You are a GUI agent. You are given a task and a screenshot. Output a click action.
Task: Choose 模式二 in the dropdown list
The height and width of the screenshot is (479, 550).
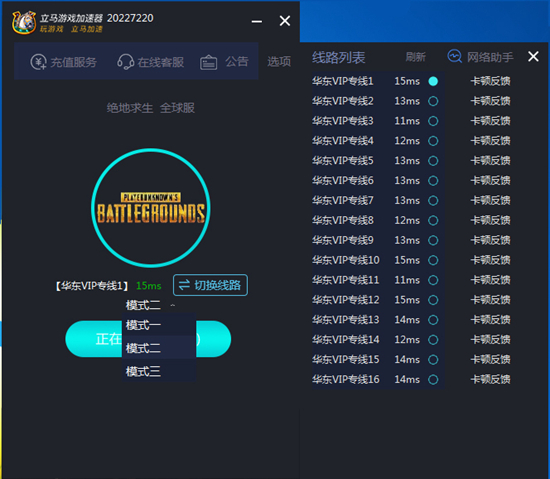pos(159,348)
